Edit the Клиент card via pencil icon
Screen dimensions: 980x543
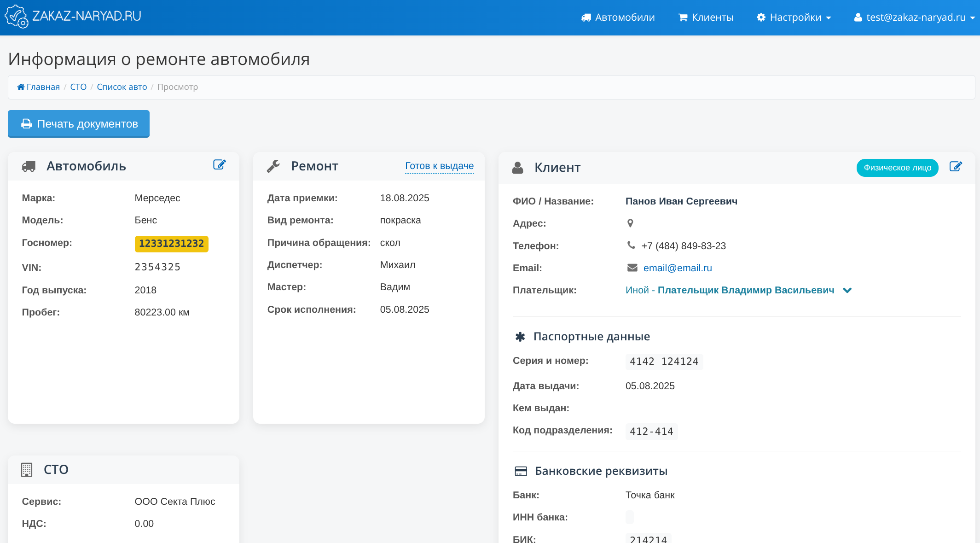click(x=956, y=167)
